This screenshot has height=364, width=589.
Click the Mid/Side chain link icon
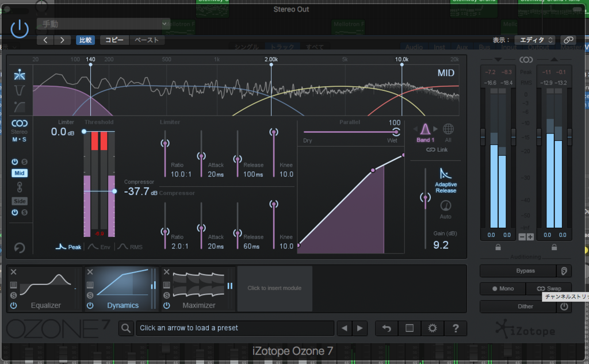tap(20, 187)
